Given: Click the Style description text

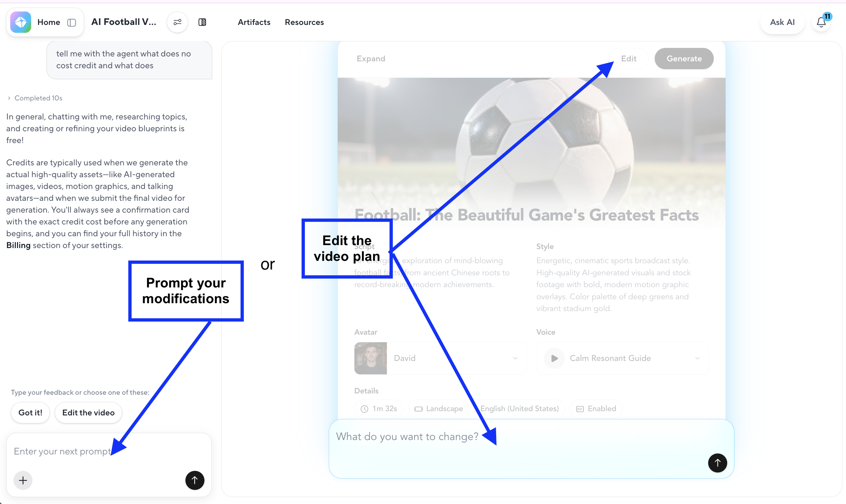Looking at the screenshot, I should click(x=613, y=284).
